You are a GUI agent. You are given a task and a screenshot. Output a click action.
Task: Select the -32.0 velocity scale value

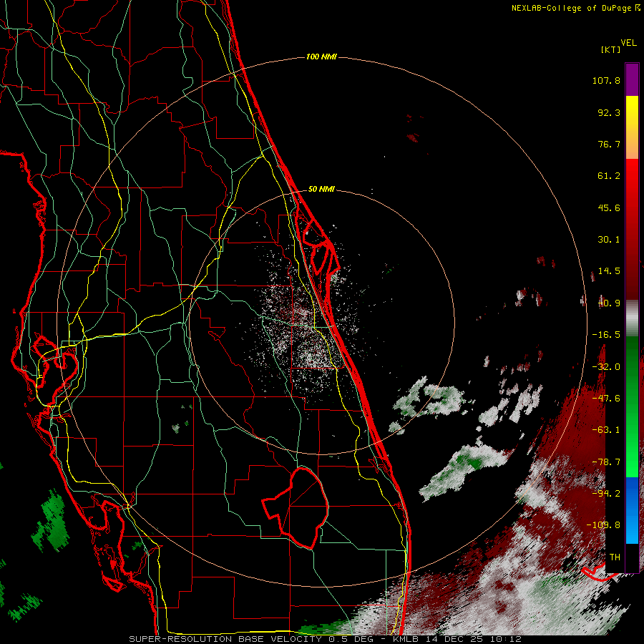(606, 367)
